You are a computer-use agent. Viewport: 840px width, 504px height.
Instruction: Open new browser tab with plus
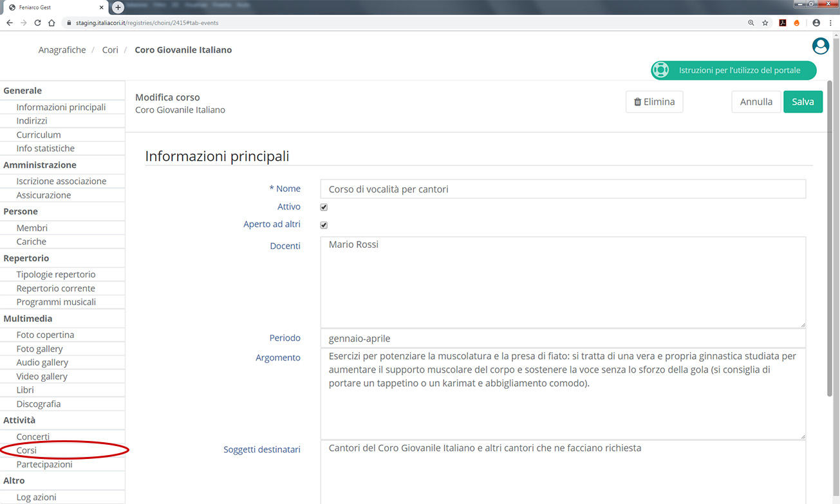click(x=118, y=7)
